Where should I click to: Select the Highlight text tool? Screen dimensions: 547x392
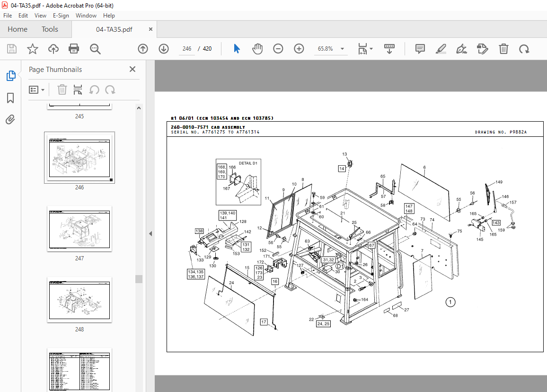(441, 49)
